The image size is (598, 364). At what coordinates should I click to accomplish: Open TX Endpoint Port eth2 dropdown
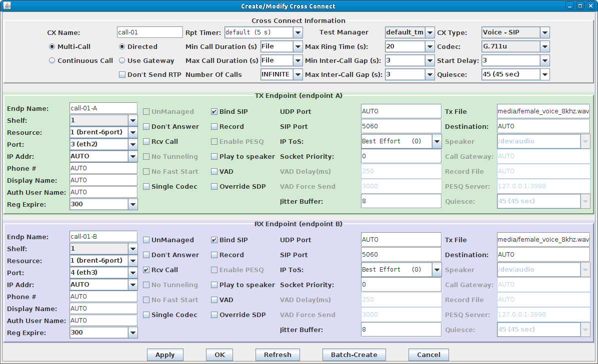[x=132, y=144]
